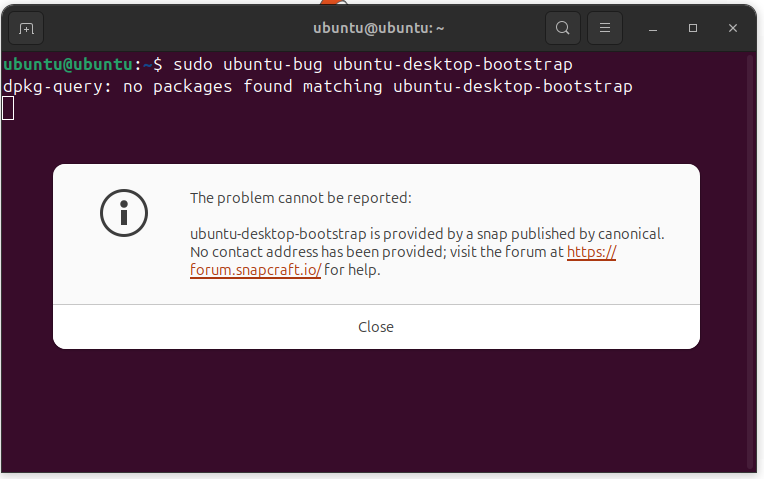The image size is (764, 479).
Task: Open the terminal hamburger menu
Action: (x=605, y=28)
